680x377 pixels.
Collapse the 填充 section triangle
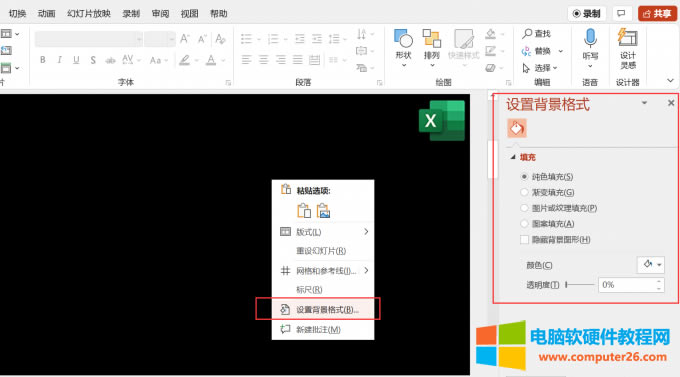click(513, 157)
